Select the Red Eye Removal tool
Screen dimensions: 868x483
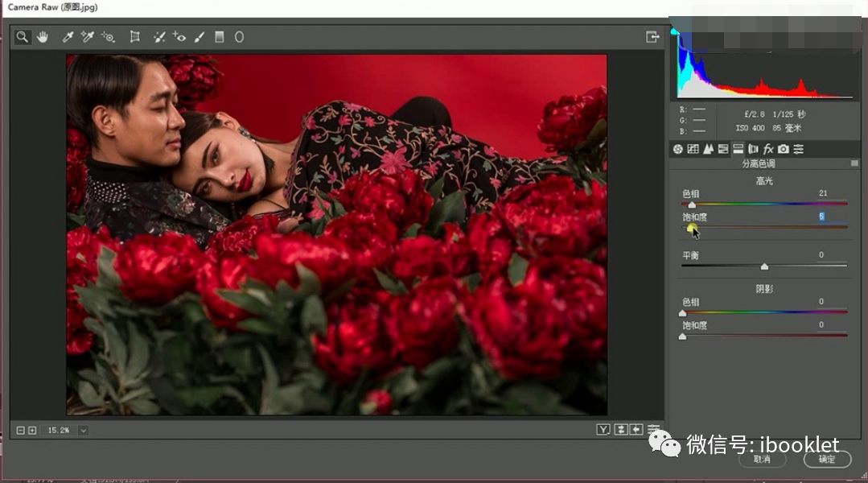[x=179, y=37]
